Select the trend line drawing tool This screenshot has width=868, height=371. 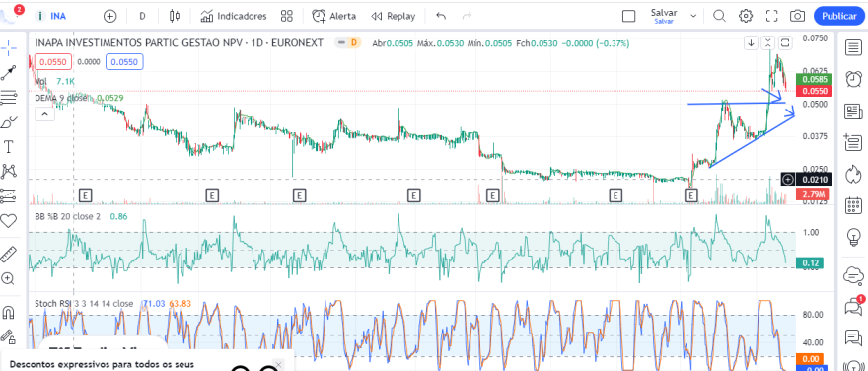pyautogui.click(x=8, y=72)
